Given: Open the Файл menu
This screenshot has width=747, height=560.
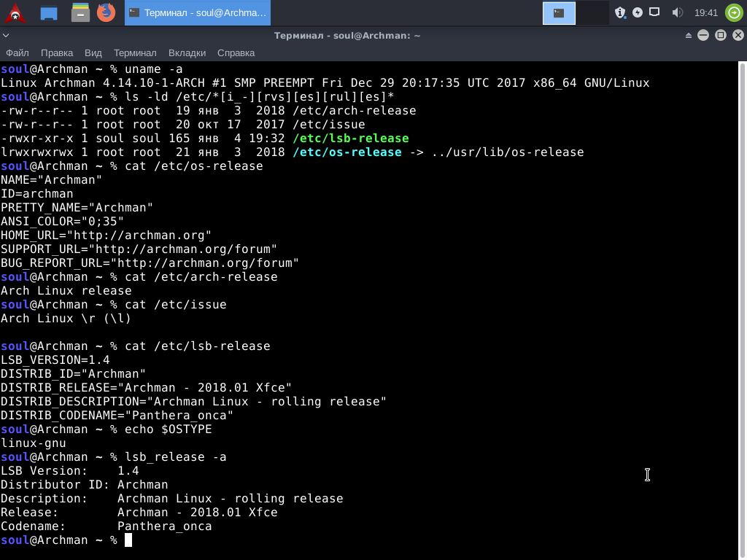Looking at the screenshot, I should (18, 52).
